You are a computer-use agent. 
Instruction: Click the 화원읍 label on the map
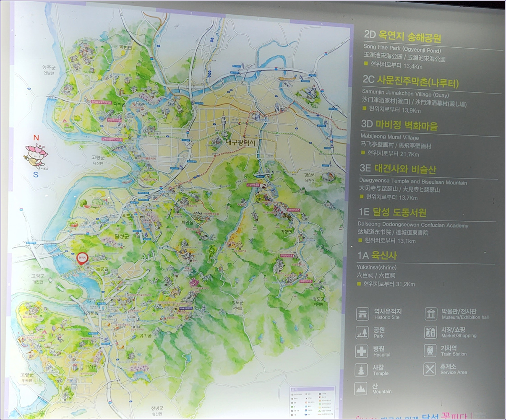click(x=186, y=223)
